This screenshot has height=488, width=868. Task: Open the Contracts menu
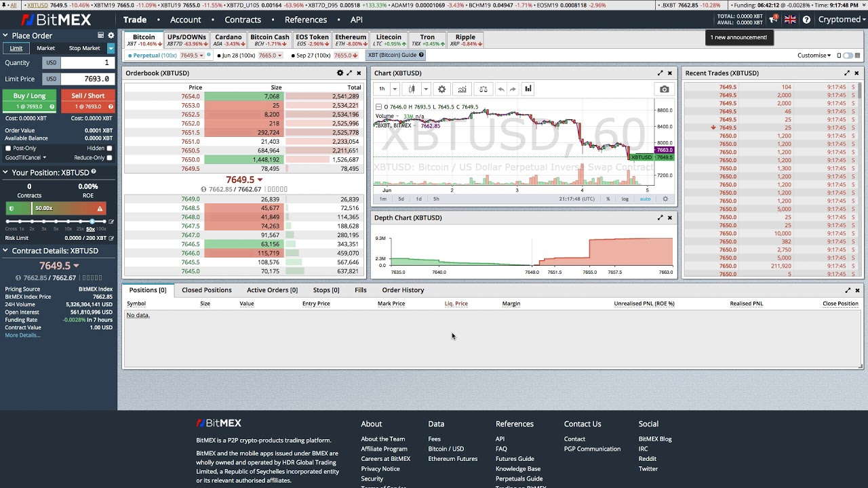(x=243, y=20)
